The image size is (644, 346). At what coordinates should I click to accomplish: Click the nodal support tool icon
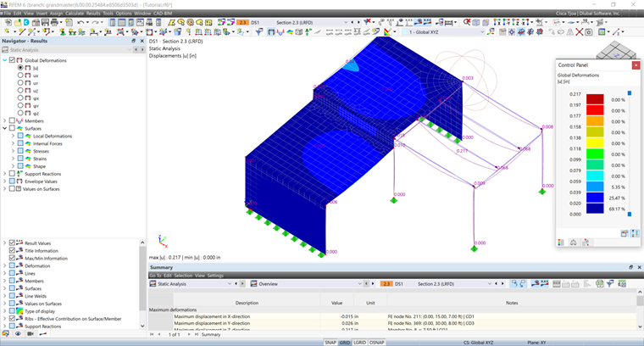tap(63, 31)
